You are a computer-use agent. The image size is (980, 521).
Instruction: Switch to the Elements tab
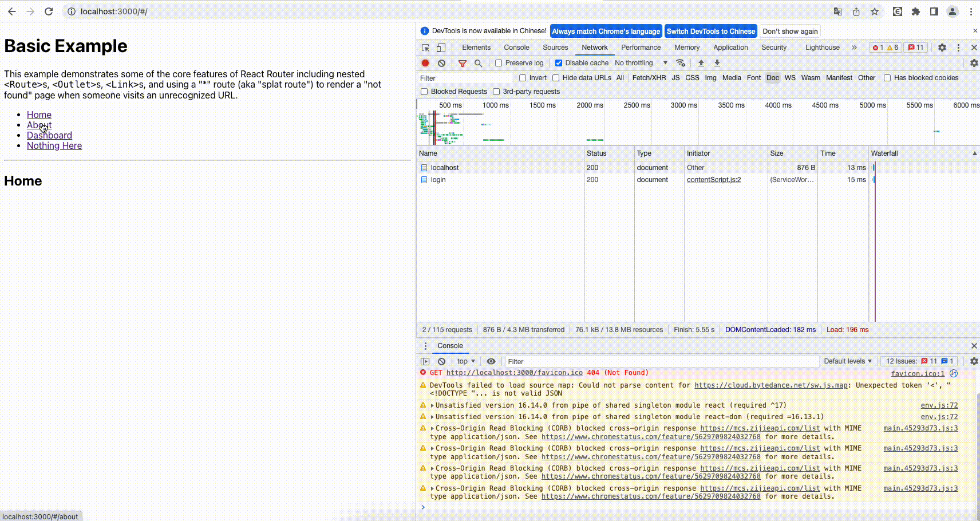point(476,48)
